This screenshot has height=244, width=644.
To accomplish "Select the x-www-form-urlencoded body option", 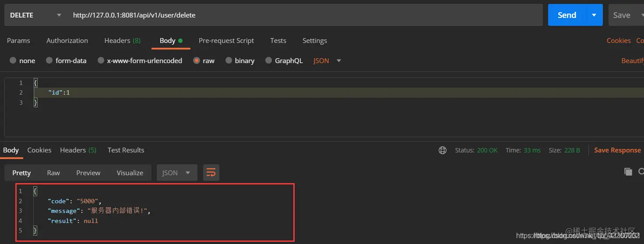I will [x=140, y=60].
